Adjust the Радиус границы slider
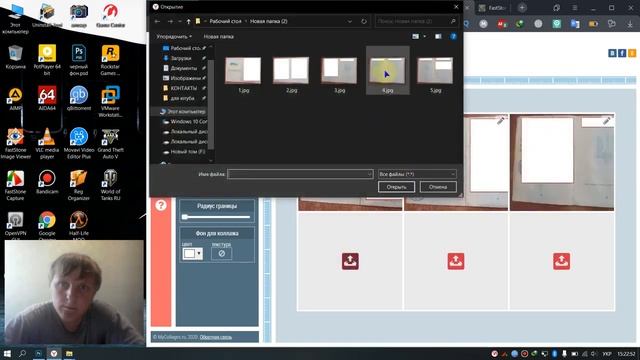The width and height of the screenshot is (640, 360). 217,217
